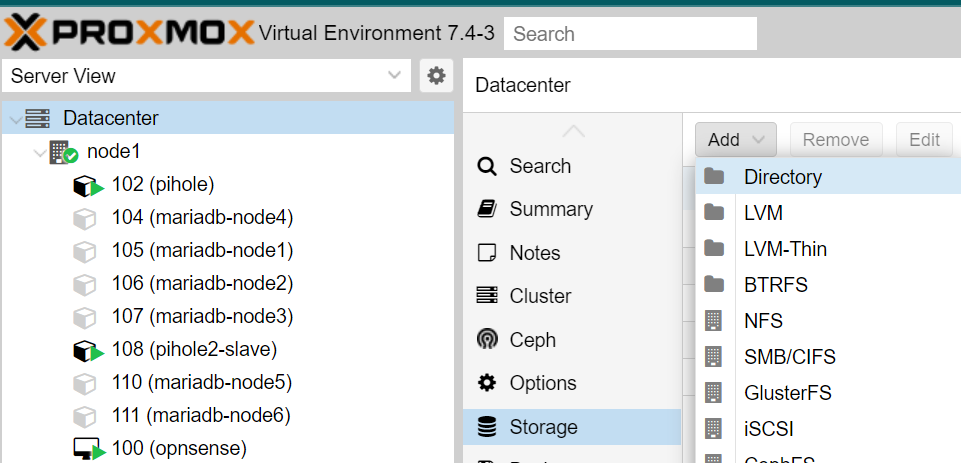Viewport: 961px width, 463px height.
Task: Select the Datacenter server icon in tree
Action: click(x=38, y=118)
